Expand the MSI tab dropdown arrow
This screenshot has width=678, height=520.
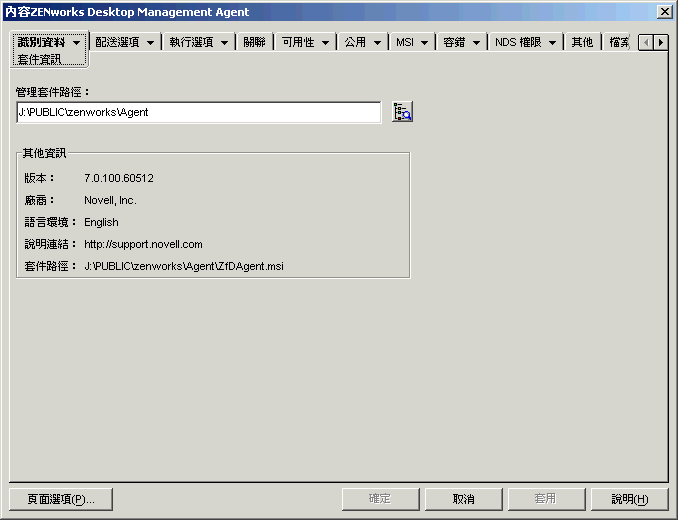pyautogui.click(x=425, y=43)
